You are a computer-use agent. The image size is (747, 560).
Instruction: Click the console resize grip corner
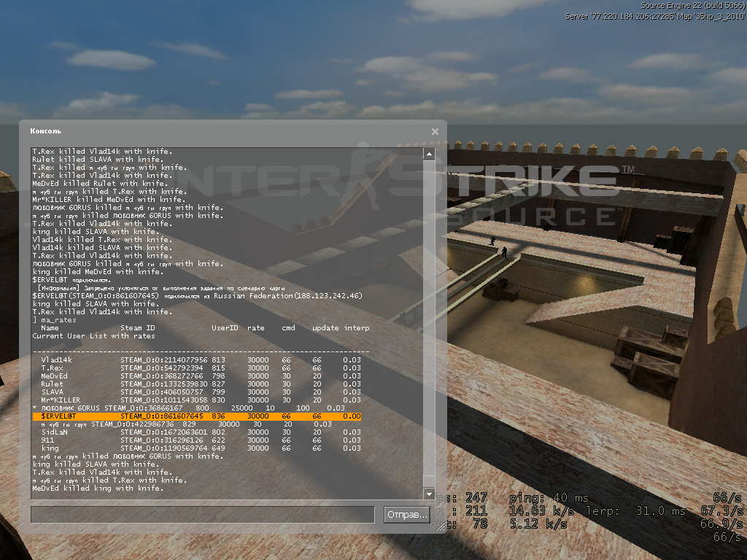tap(441, 526)
